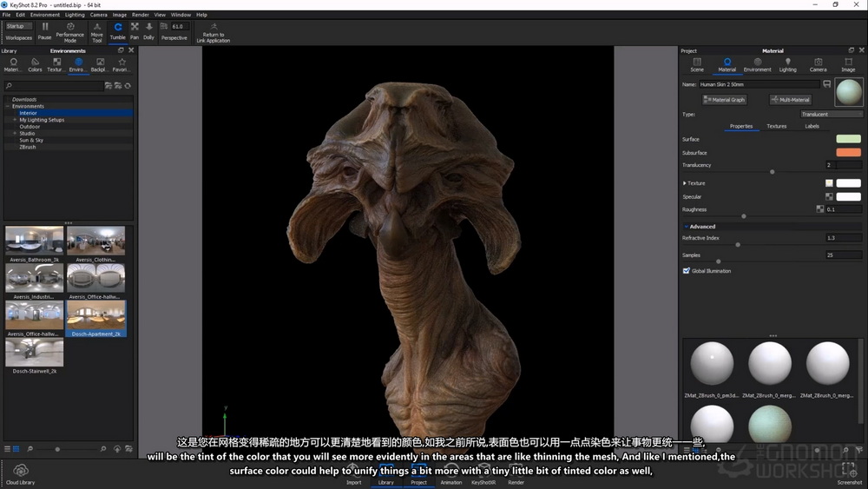Collapse the Environments tree node
This screenshot has height=489, width=868.
(x=8, y=106)
